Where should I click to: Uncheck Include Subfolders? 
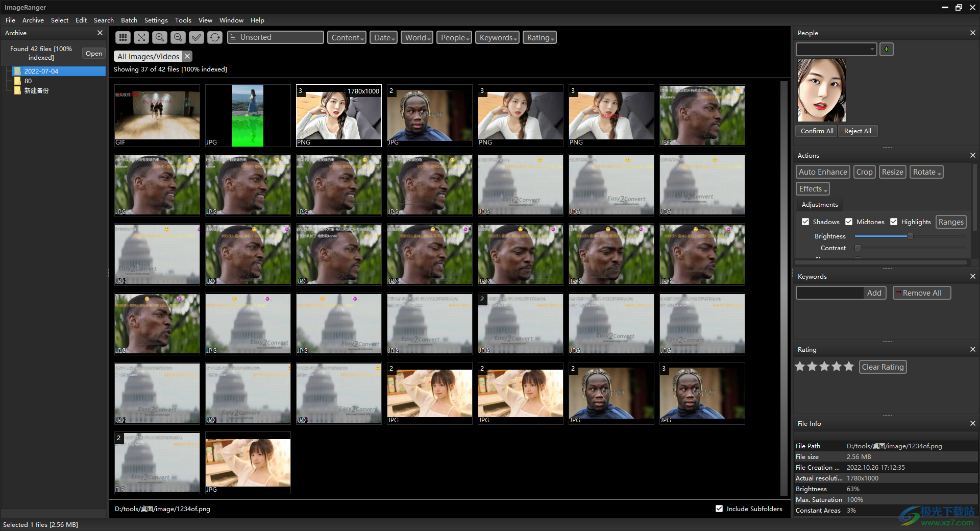point(719,509)
